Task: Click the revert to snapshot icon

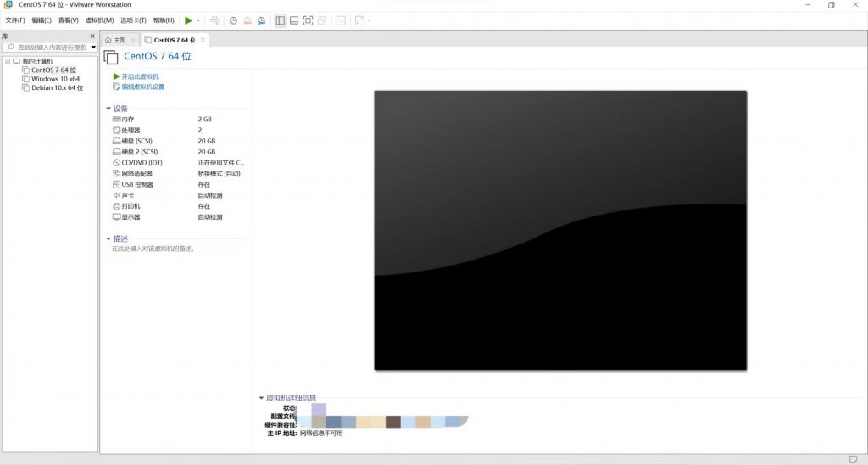Action: point(248,20)
